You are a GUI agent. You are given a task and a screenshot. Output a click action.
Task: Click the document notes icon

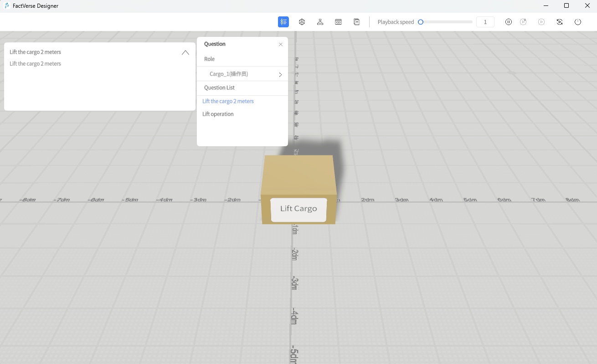click(x=356, y=21)
